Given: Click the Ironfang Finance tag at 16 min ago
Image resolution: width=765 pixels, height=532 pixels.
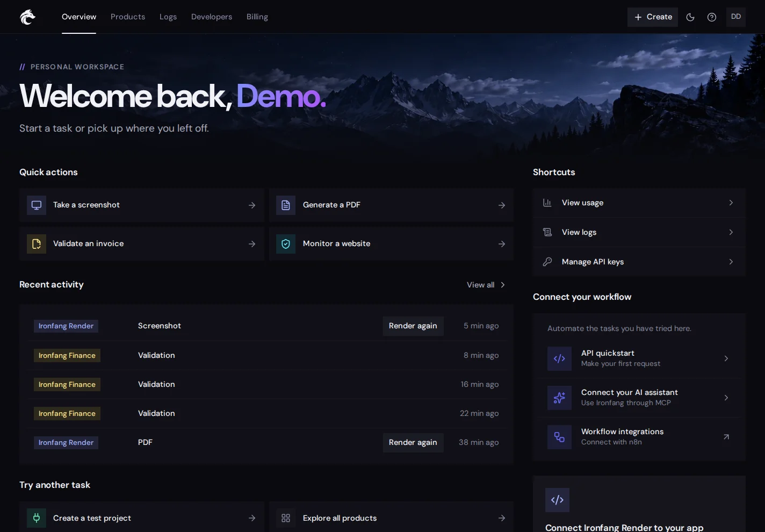Looking at the screenshot, I should 67,385.
